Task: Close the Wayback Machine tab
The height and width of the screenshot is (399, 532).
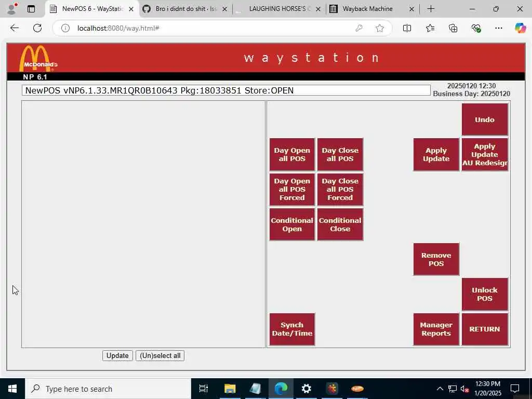Action: click(411, 9)
